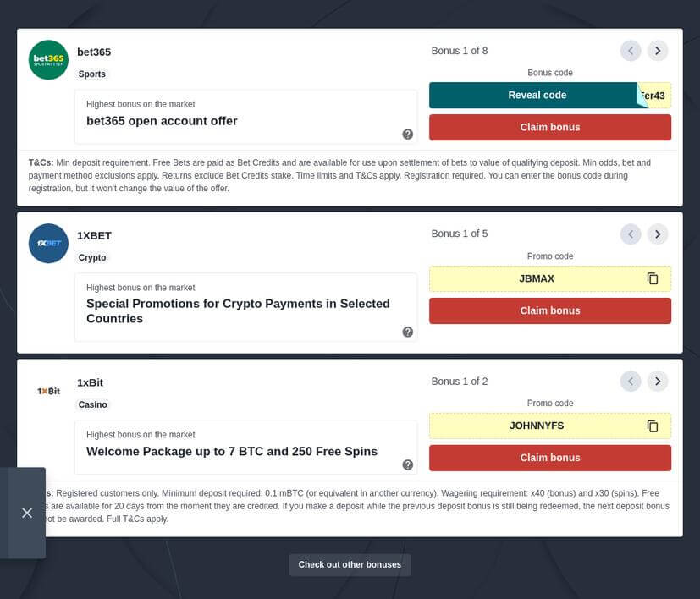The image size is (700, 599).
Task: Copy the JBMAX promo code
Action: click(652, 278)
